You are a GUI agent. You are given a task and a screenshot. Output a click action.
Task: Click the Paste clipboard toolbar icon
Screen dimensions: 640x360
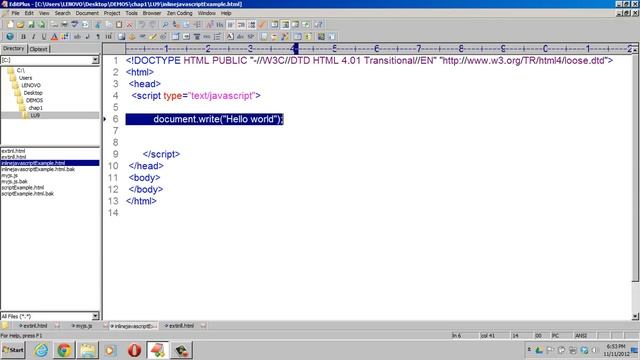pos(119,25)
